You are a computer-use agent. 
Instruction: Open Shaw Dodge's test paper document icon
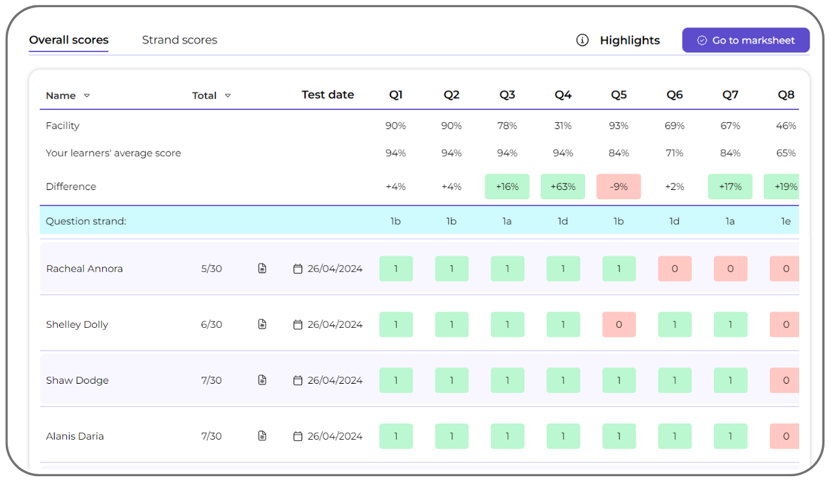pos(262,381)
